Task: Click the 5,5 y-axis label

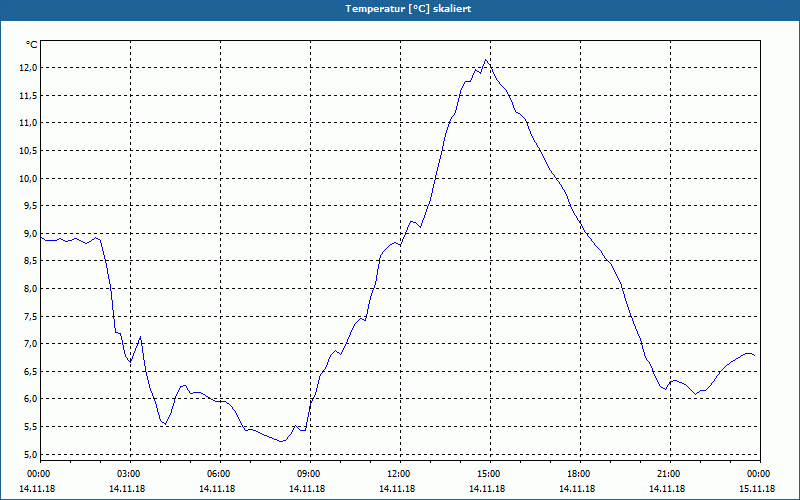Action: pos(30,427)
